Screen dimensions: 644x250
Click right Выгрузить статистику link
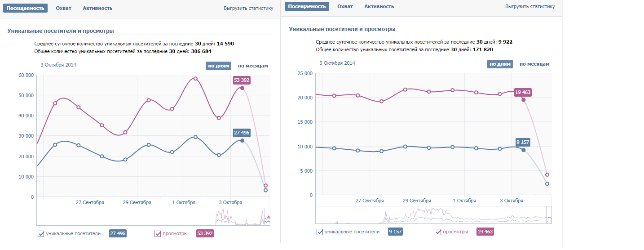pos(530,6)
